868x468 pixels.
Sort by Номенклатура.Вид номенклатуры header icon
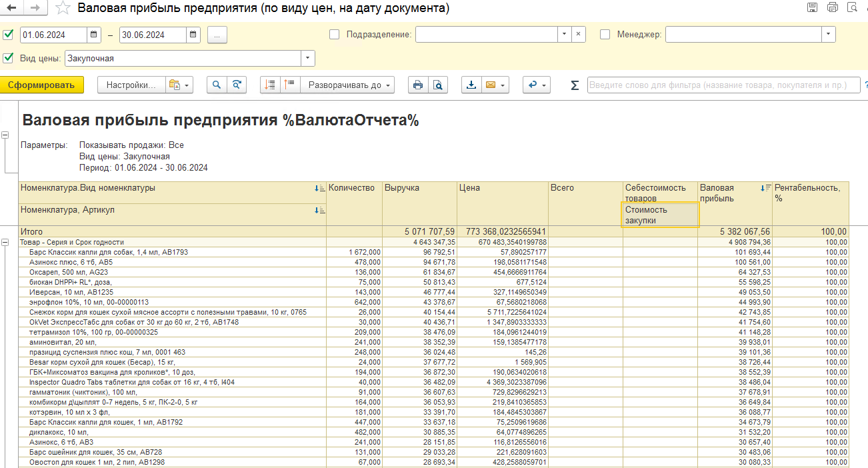point(320,189)
